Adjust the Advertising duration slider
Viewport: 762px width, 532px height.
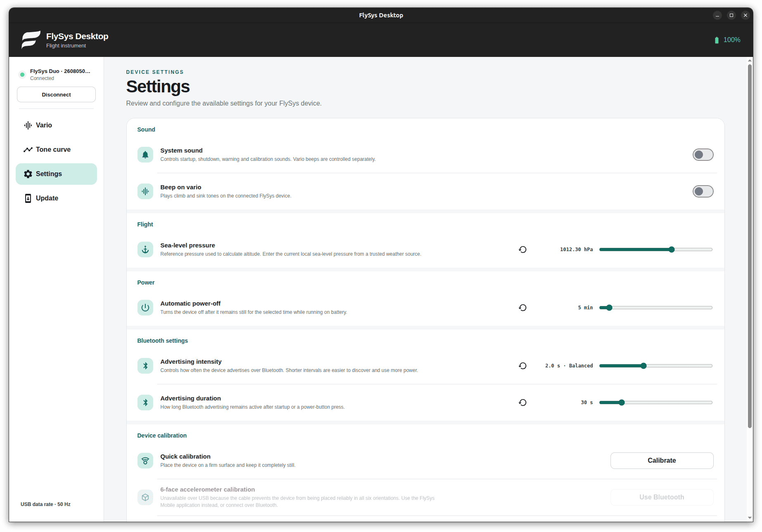(x=656, y=403)
